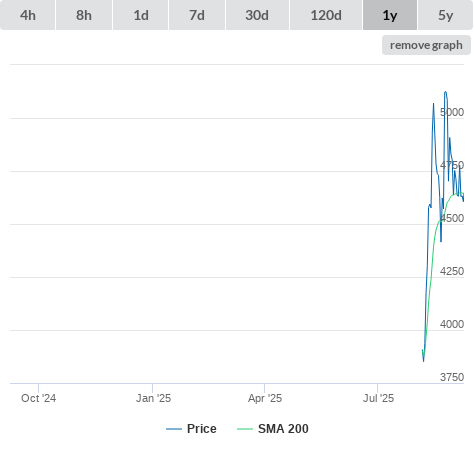This screenshot has width=474, height=455.
Task: Show the 7d chart range
Action: [x=197, y=15]
